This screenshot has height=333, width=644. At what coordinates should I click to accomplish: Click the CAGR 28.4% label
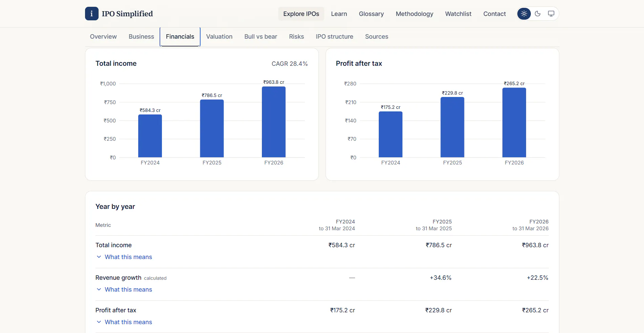(290, 64)
